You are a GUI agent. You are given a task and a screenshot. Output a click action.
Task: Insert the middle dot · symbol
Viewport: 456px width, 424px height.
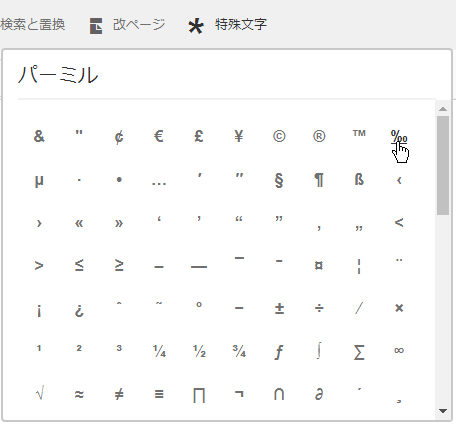click(x=79, y=180)
